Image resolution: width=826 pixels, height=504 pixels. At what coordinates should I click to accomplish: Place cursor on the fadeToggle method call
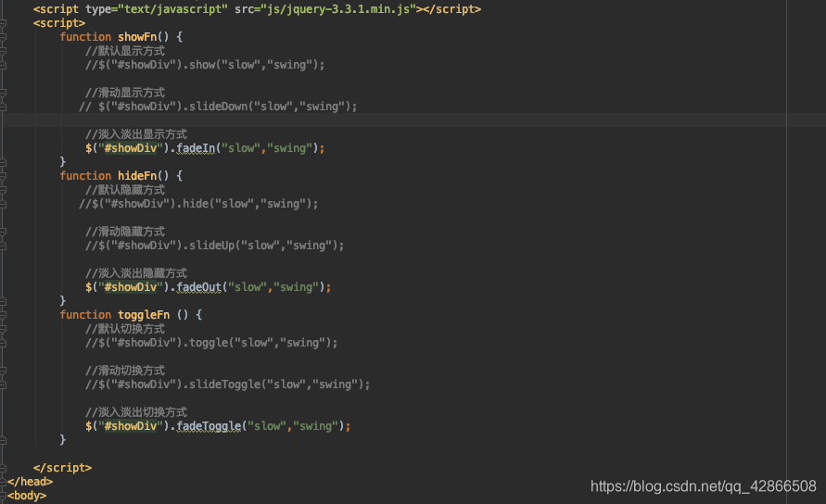click(x=209, y=426)
